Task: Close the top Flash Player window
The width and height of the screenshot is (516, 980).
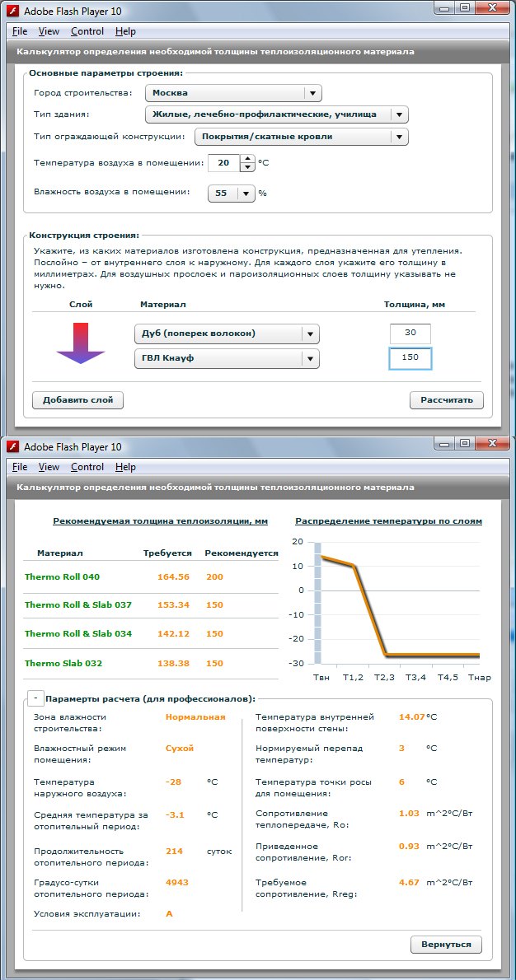Action: 492,7
